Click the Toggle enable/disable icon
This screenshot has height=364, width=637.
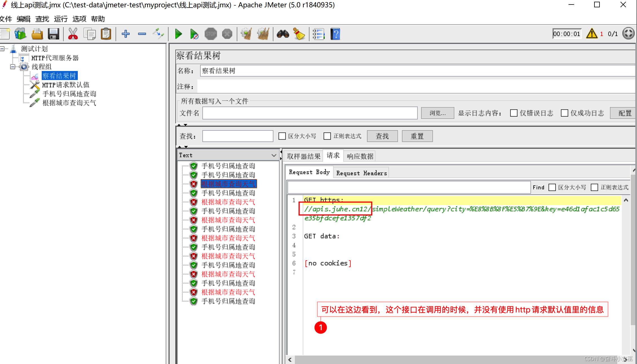point(158,34)
